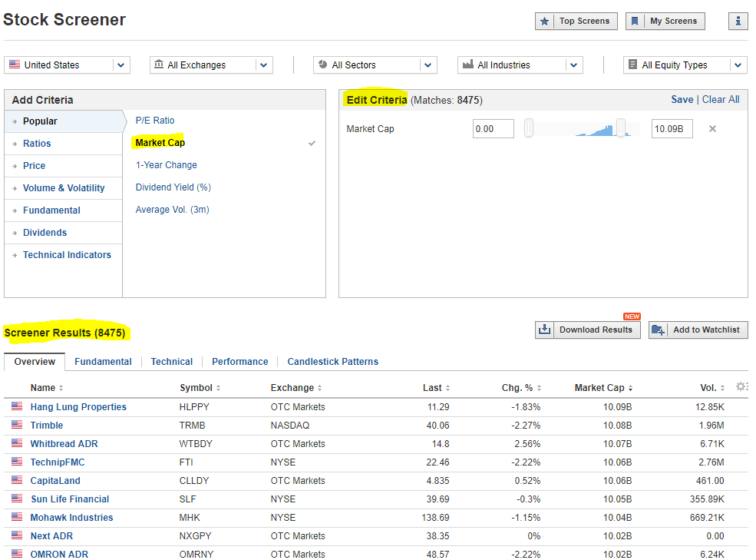Remove Market Cap criterion with X icon
756x560 pixels.
click(x=712, y=129)
